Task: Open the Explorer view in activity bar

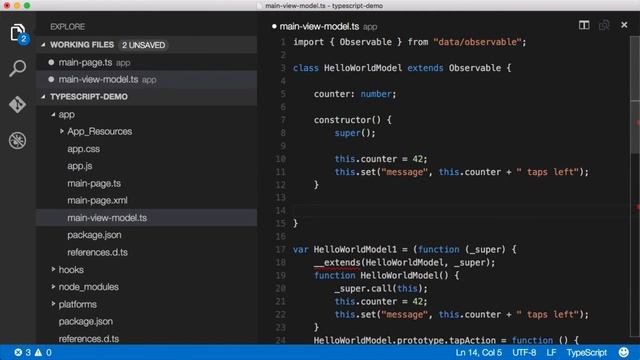Action: pyautogui.click(x=18, y=32)
